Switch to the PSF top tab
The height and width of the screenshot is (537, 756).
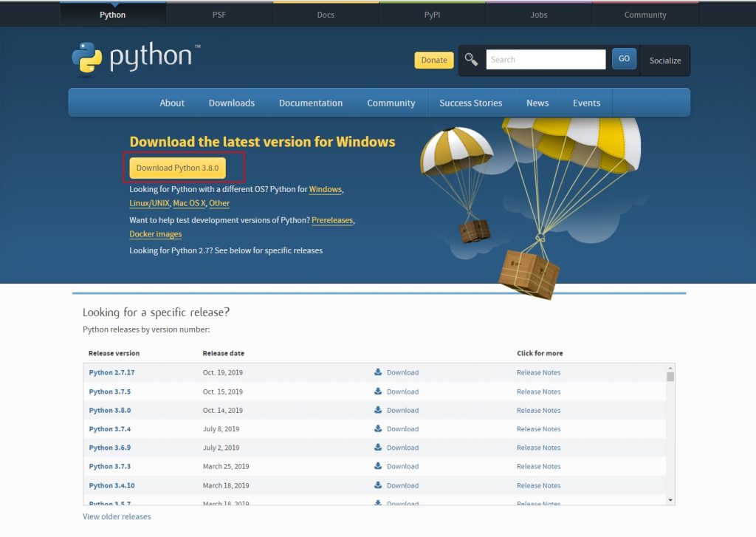[219, 15]
